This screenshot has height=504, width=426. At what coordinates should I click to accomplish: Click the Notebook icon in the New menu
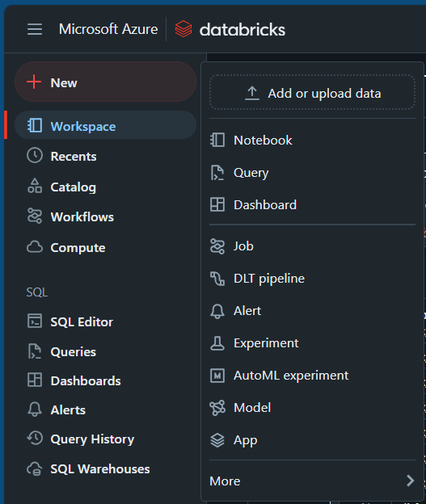pos(217,141)
